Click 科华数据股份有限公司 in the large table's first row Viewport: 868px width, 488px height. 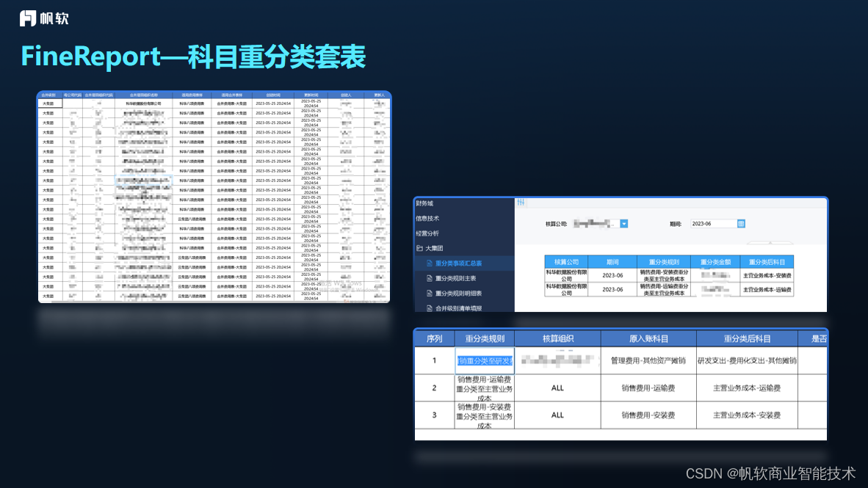tap(143, 103)
